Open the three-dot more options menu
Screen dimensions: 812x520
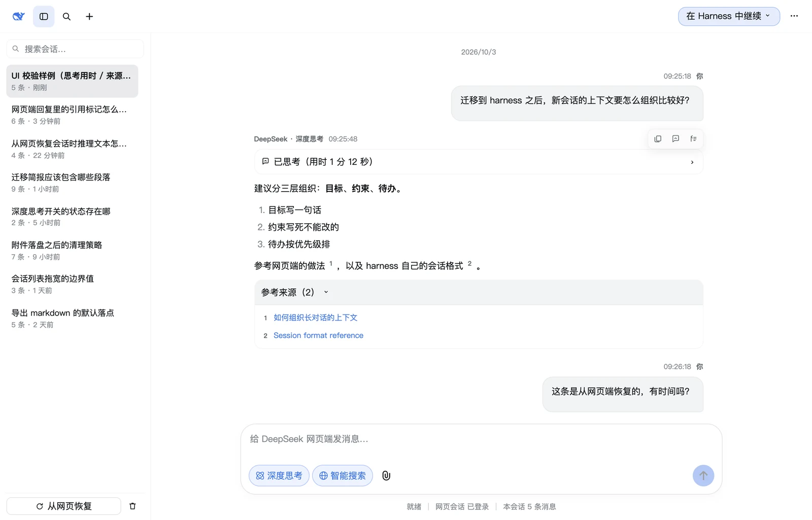tap(794, 16)
